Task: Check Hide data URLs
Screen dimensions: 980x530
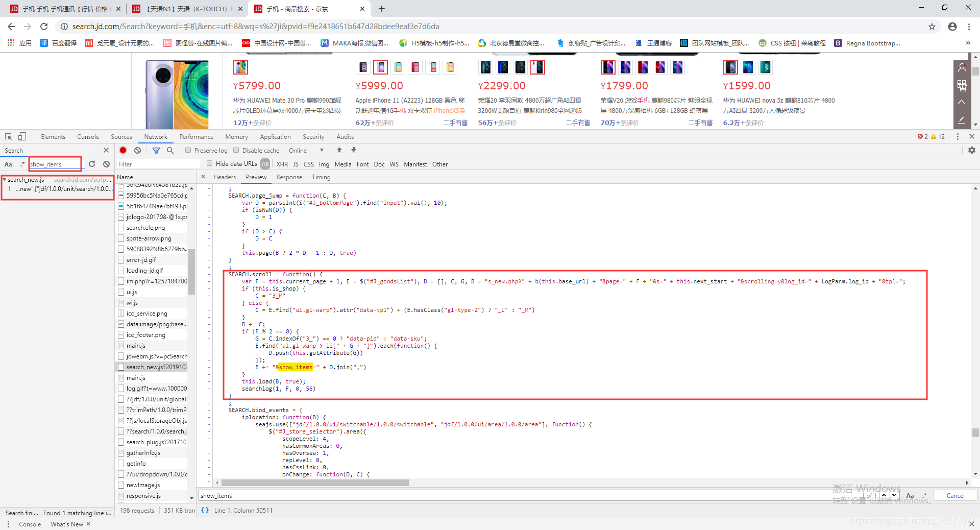Action: coord(209,163)
